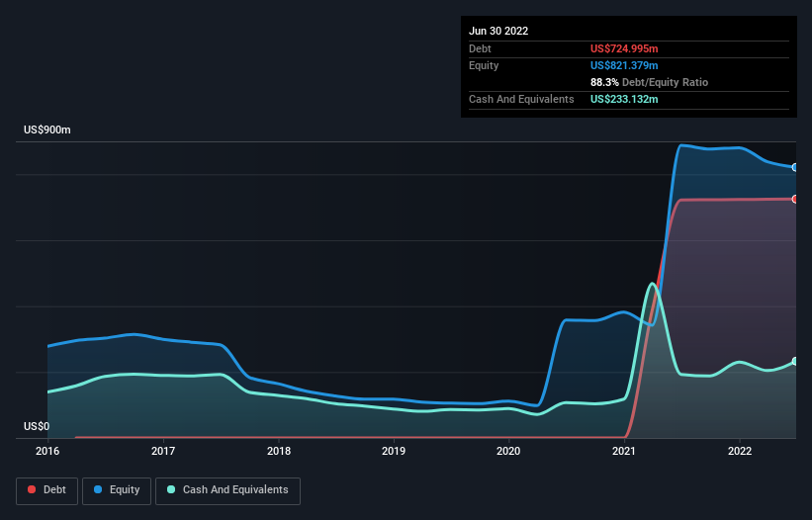Click the 2018 x-axis label
Viewport: 812px width, 520px height.
pos(279,451)
